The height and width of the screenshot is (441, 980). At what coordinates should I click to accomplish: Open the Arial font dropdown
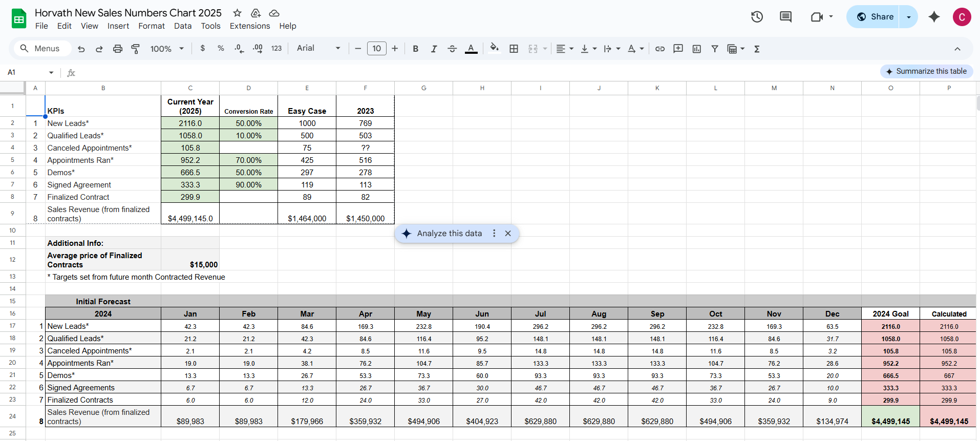point(318,48)
